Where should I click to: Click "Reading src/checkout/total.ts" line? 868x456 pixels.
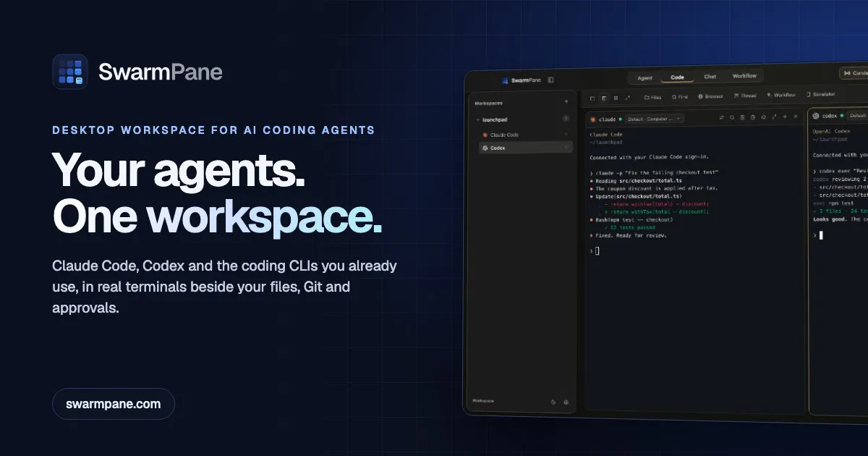coord(636,180)
